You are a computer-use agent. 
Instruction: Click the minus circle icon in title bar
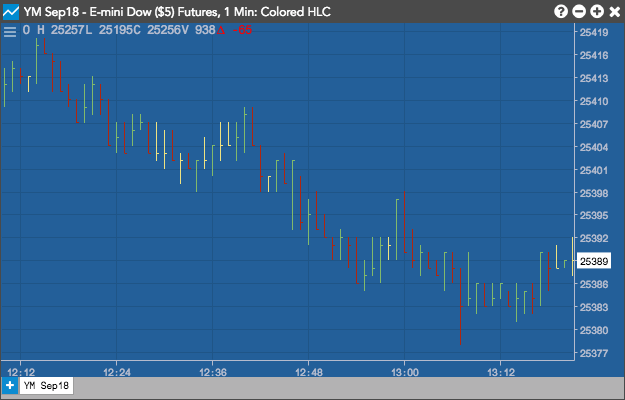point(579,12)
